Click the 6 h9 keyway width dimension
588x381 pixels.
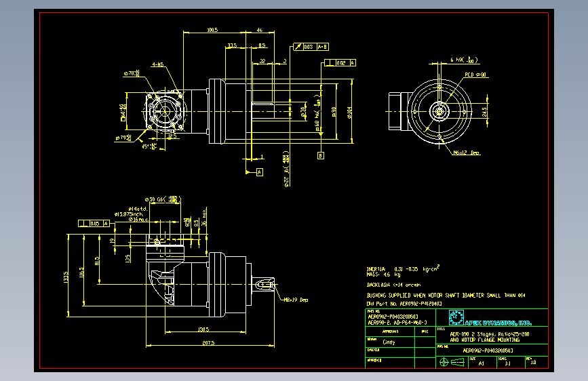coord(464,60)
